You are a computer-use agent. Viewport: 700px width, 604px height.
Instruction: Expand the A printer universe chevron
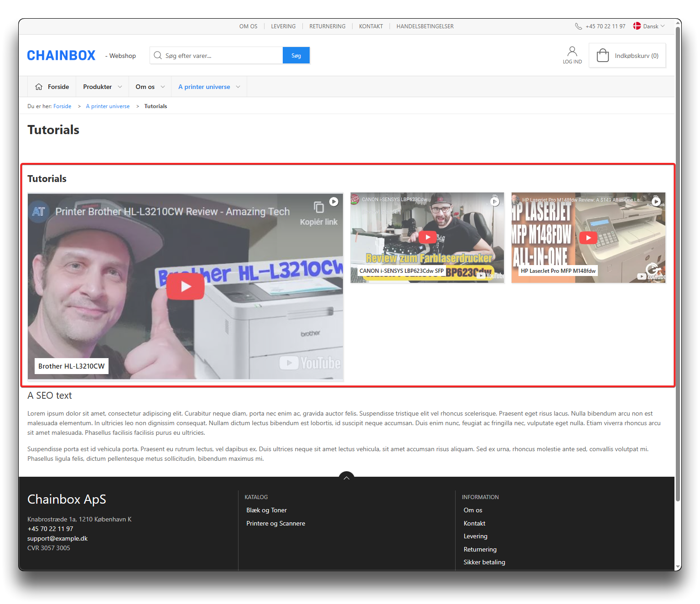tap(238, 87)
